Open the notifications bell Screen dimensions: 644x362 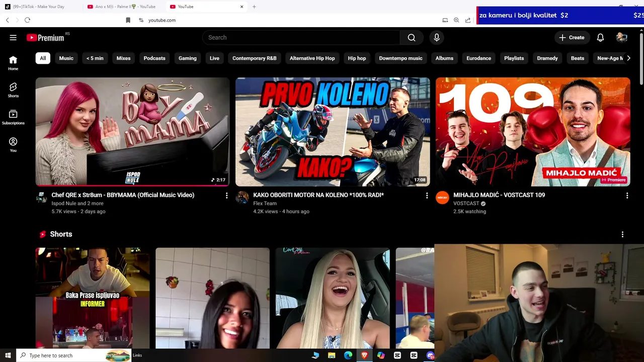[x=600, y=38]
